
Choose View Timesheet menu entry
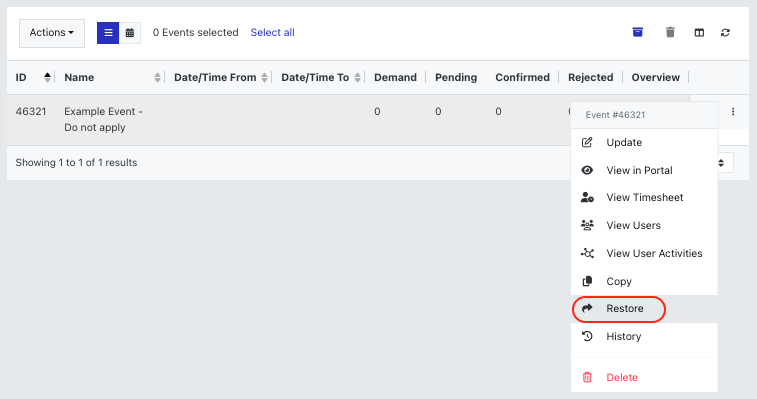pos(644,198)
